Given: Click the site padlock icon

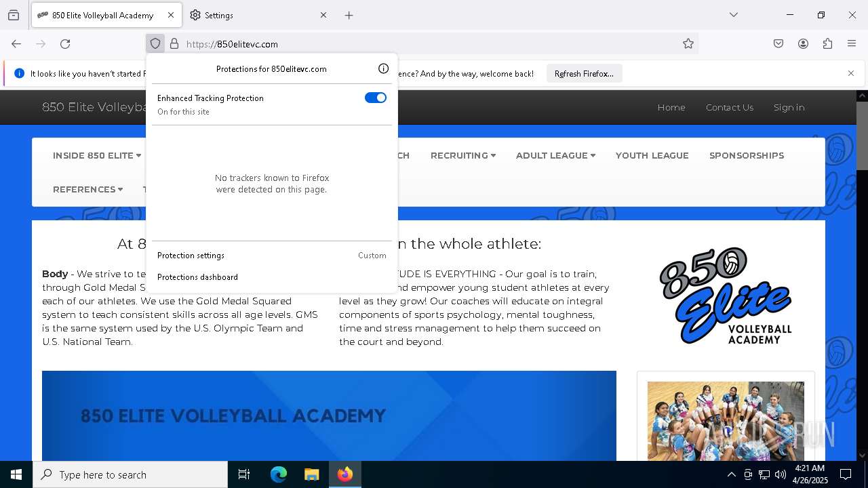Looking at the screenshot, I should pos(174,44).
